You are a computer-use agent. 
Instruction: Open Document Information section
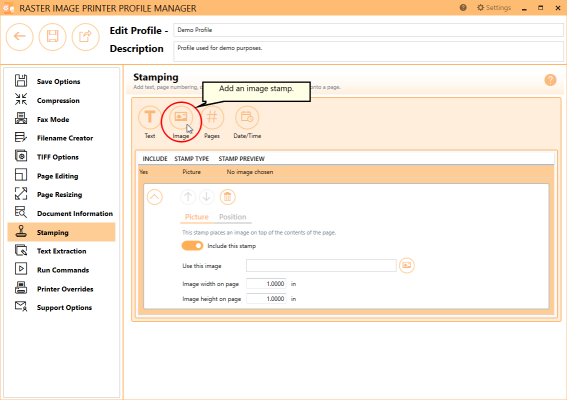[x=61, y=213]
